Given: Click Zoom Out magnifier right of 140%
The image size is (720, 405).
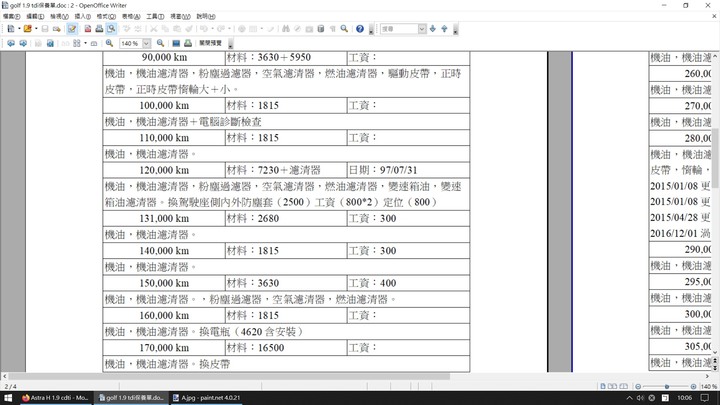Looking at the screenshot, I should pos(160,43).
